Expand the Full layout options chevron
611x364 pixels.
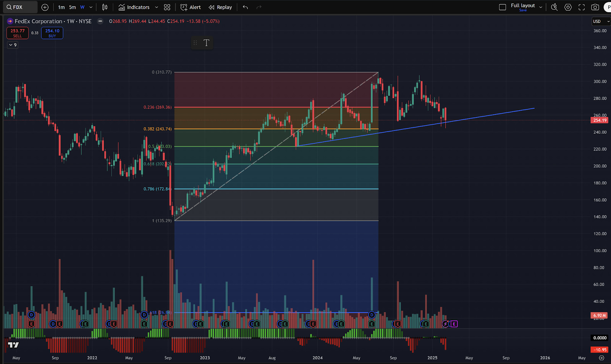541,7
